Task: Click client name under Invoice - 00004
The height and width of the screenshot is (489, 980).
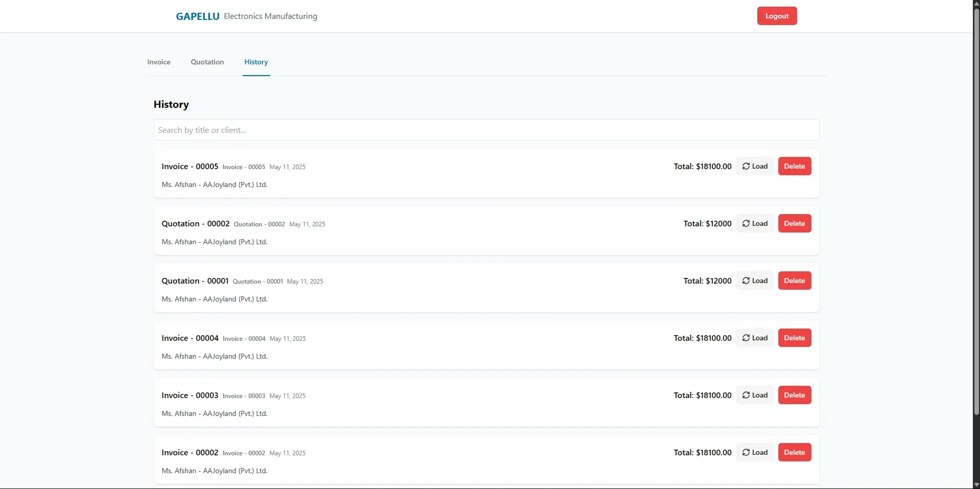Action: [214, 356]
